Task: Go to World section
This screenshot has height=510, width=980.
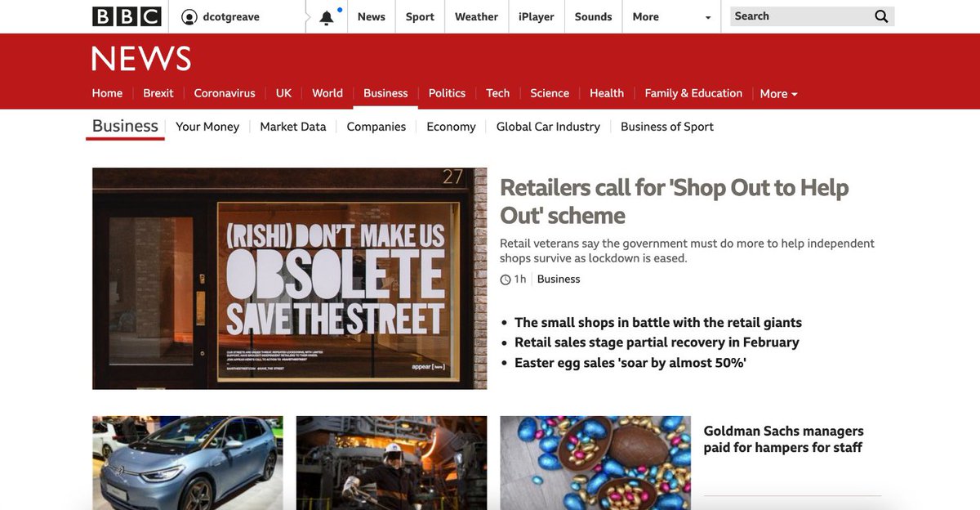Action: coord(327,93)
